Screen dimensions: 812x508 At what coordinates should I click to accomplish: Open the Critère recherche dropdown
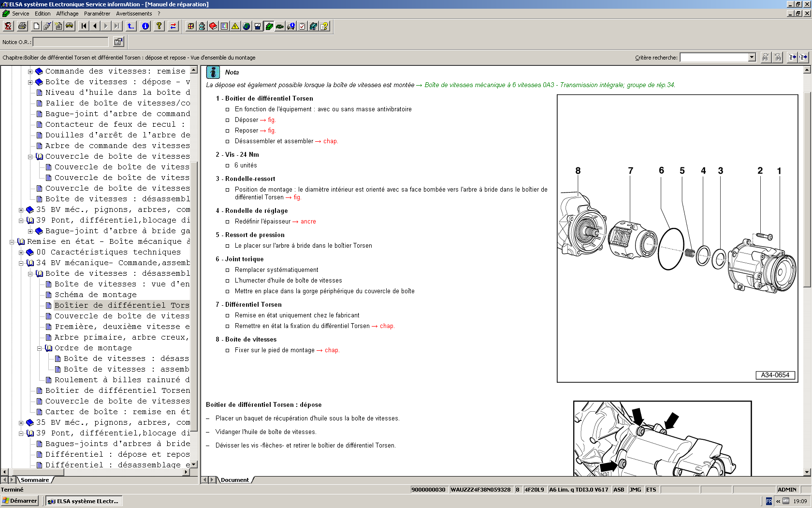pyautogui.click(x=752, y=57)
